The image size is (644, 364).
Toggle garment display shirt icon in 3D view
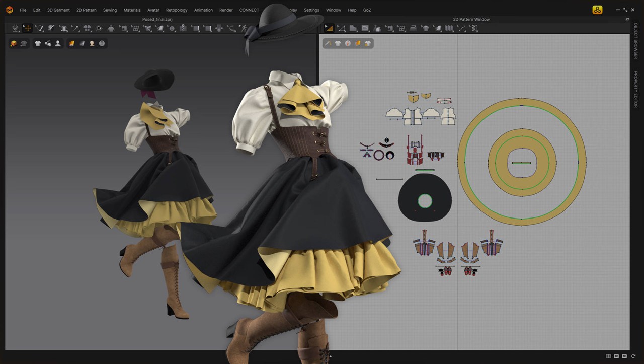click(x=38, y=44)
